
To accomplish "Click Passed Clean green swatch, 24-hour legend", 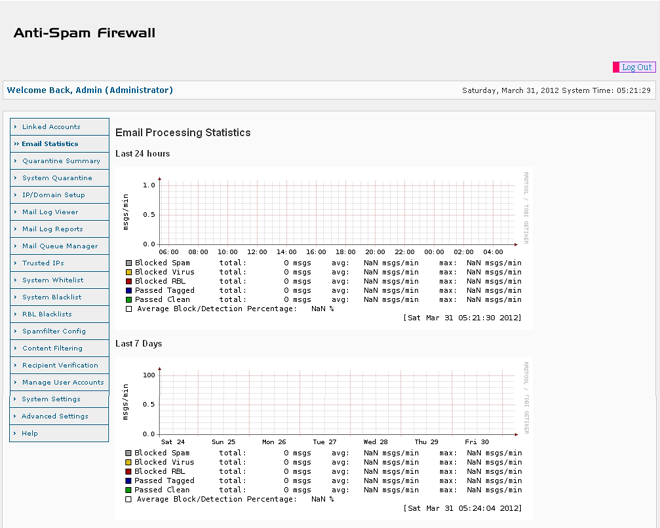I will pos(129,300).
